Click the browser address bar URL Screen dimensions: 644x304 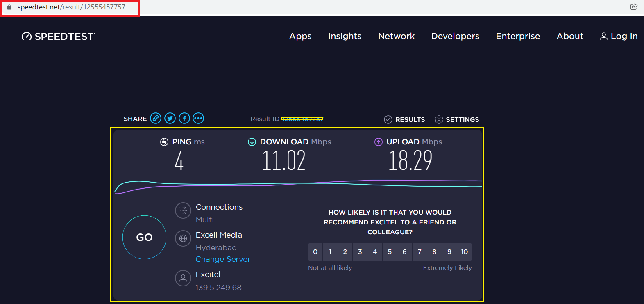tap(71, 7)
